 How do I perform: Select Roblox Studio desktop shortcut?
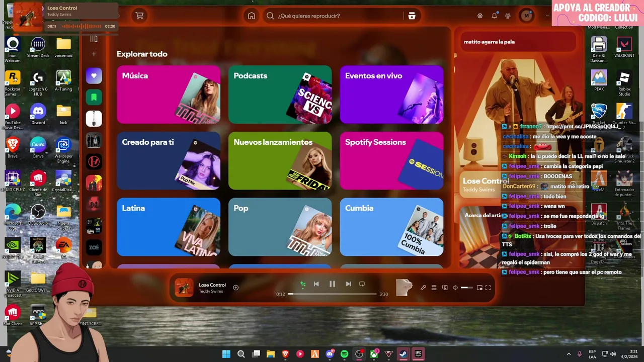[624, 83]
